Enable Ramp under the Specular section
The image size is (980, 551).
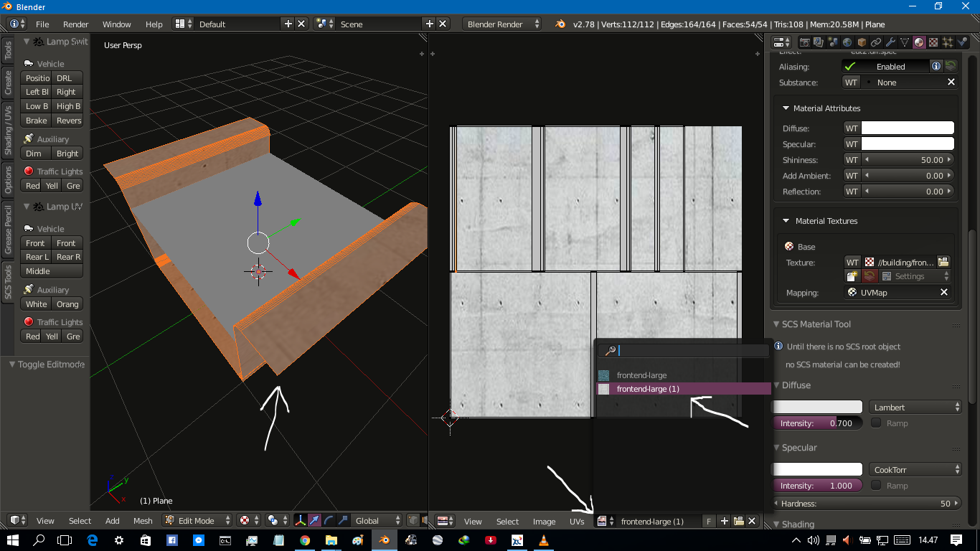pyautogui.click(x=876, y=485)
